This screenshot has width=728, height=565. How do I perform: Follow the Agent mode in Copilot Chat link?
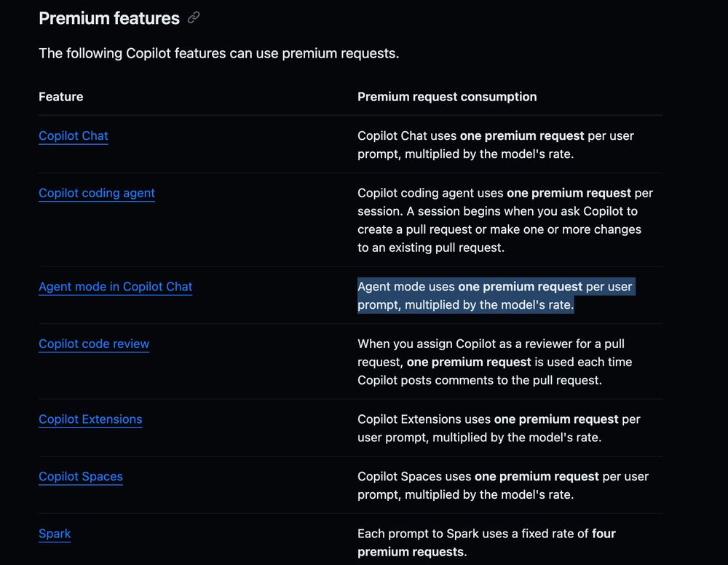click(x=115, y=286)
